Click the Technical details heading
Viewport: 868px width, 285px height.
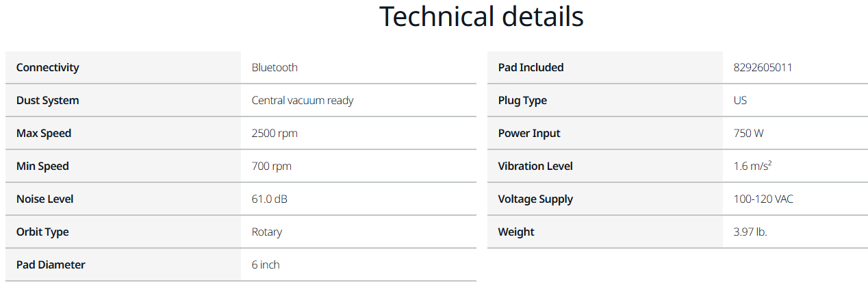(481, 16)
